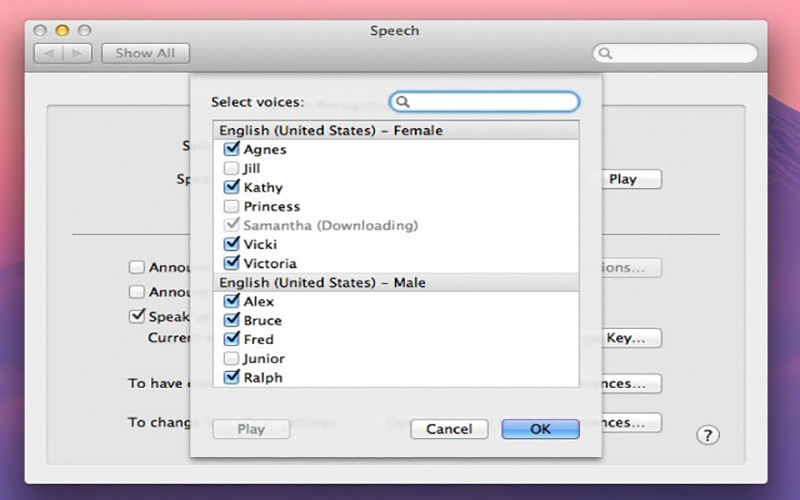Click magnifier icon in Select voices search
800x500 pixels.
pos(402,102)
